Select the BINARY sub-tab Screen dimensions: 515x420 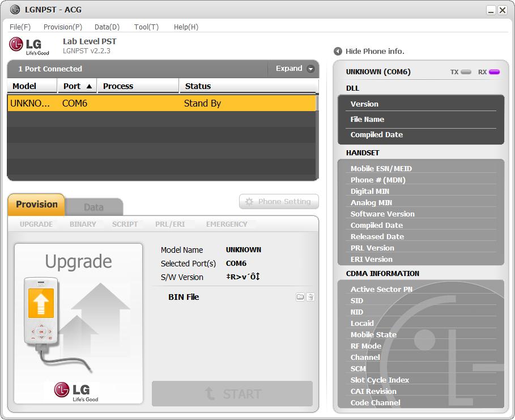pos(83,224)
